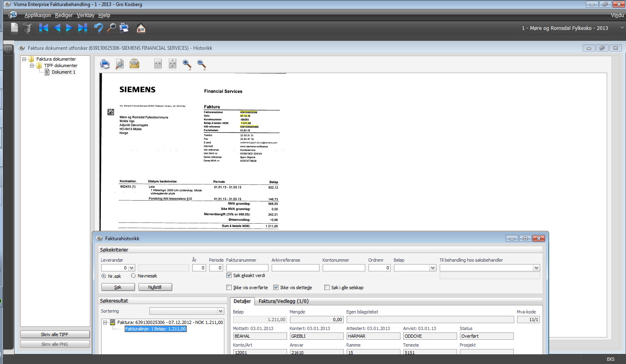Click Skriv alle PNG button
626x364 pixels.
(x=55, y=344)
